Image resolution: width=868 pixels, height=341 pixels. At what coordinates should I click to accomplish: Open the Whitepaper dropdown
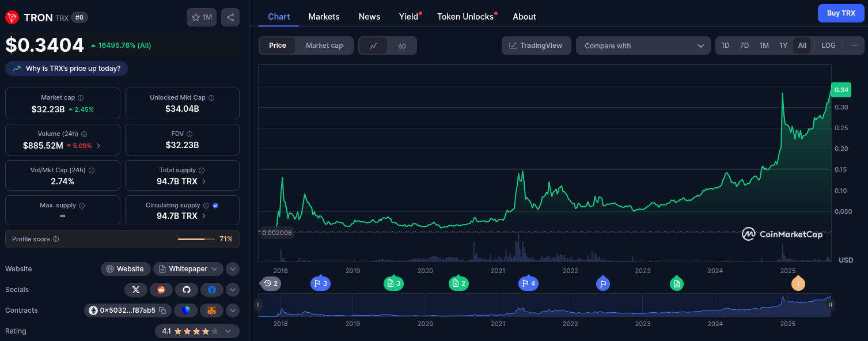click(188, 269)
